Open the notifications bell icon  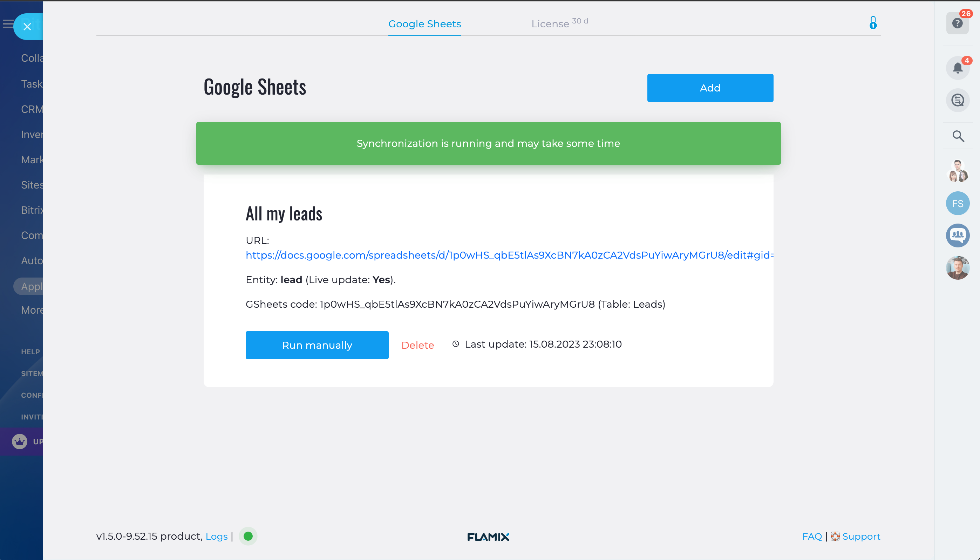click(x=957, y=68)
